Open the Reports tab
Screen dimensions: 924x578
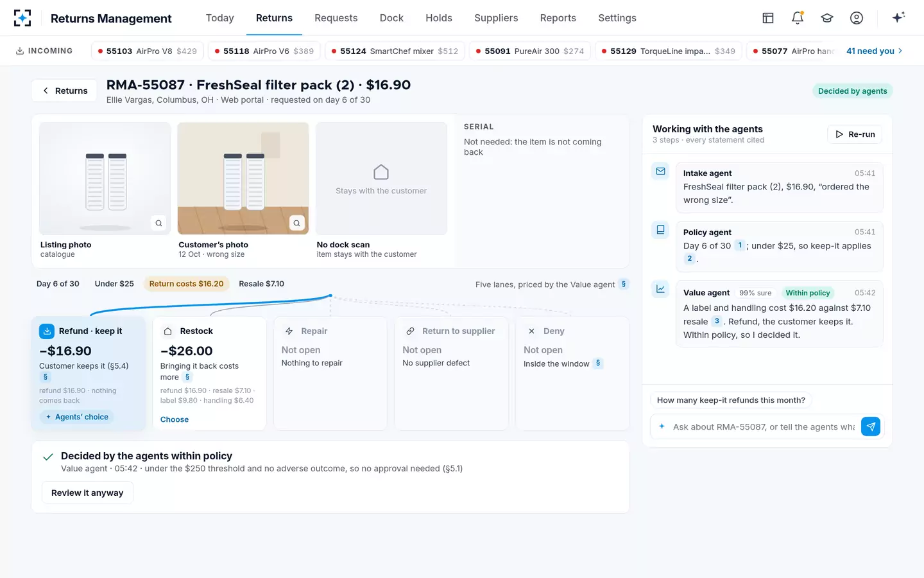click(x=558, y=18)
